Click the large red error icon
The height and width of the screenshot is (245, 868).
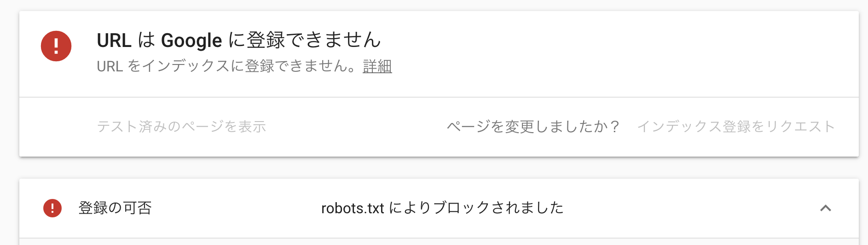(56, 46)
